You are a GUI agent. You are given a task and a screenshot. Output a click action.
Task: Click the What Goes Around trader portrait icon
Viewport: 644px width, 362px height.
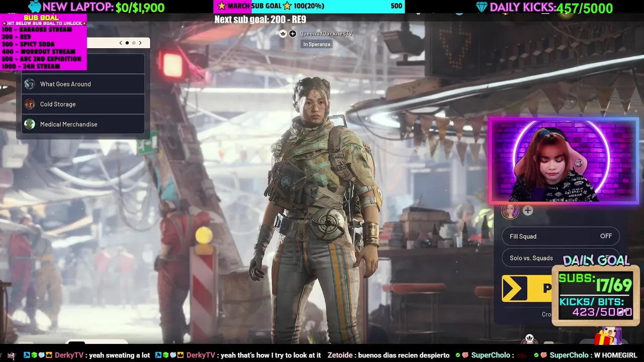pos(30,84)
